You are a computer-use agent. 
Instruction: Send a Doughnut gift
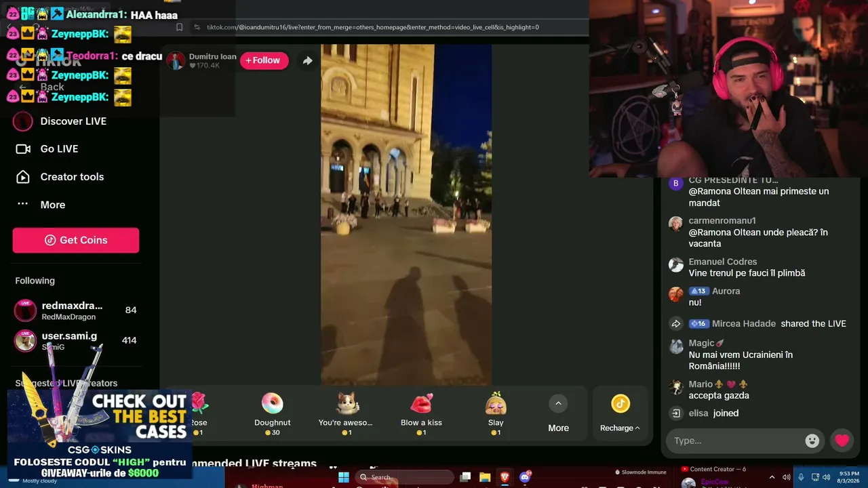coord(272,413)
